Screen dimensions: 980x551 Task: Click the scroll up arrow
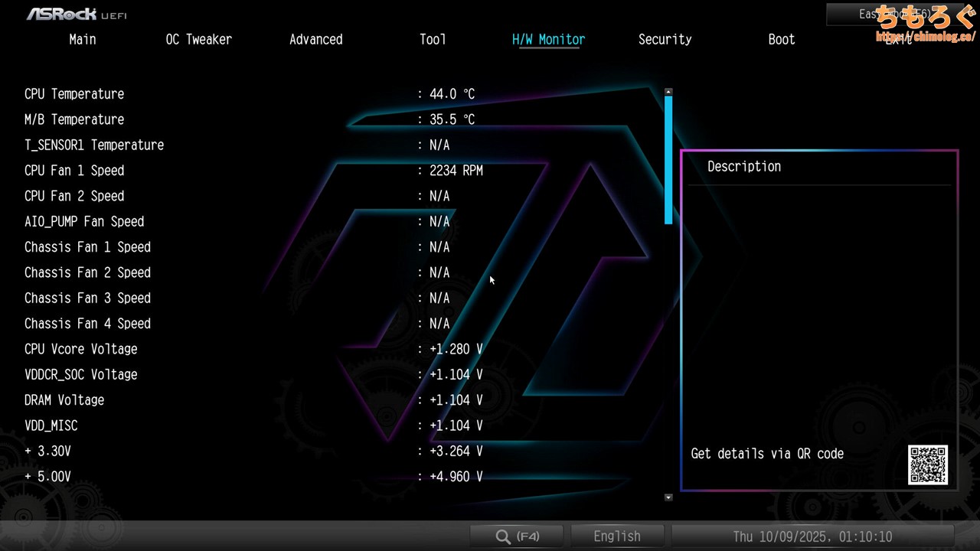(x=668, y=91)
